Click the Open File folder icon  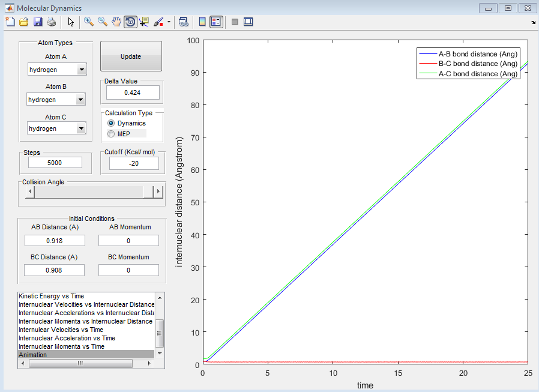24,22
